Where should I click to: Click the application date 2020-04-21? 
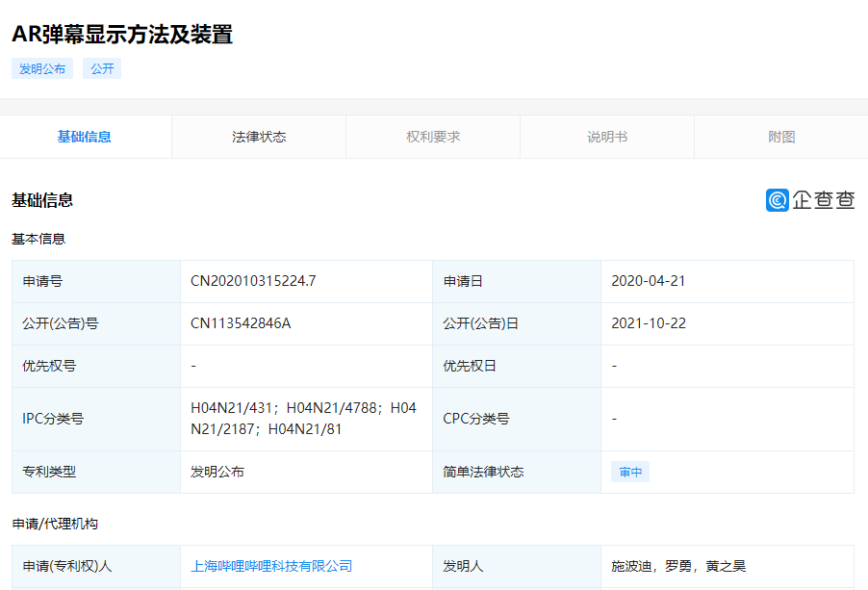click(649, 281)
